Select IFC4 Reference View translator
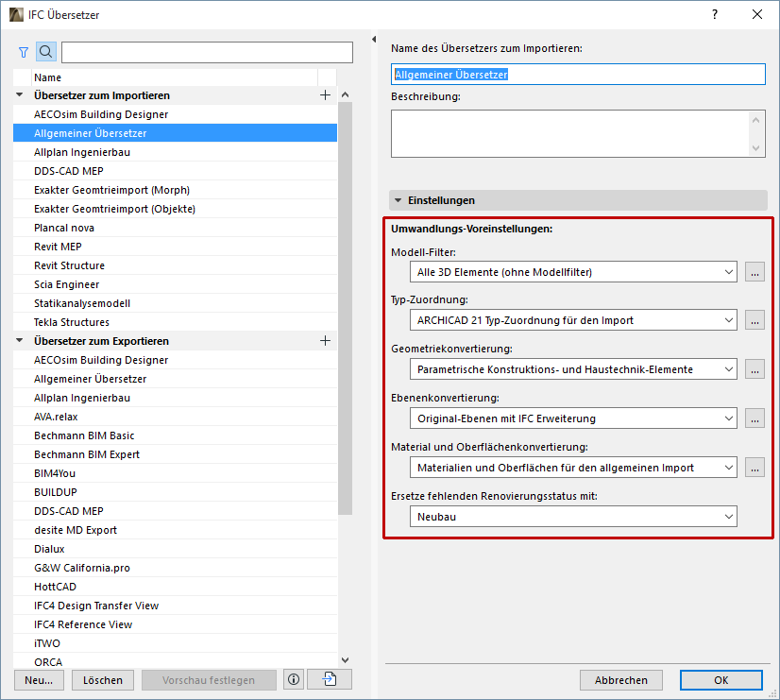780x700 pixels. [175, 624]
